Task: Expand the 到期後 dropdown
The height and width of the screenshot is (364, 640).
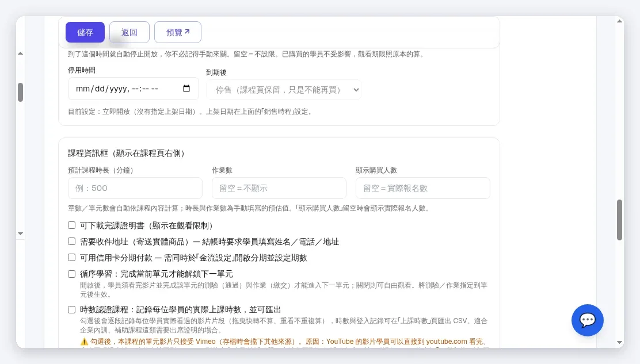Action: 284,90
